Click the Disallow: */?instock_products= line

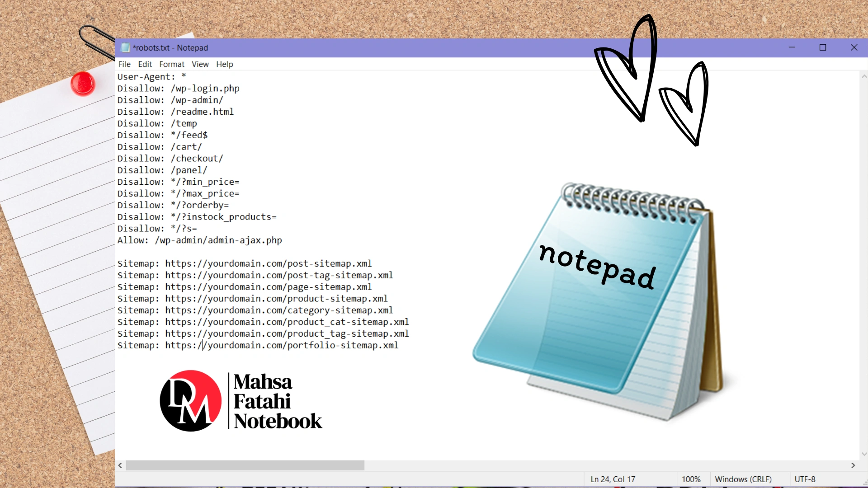pos(197,217)
